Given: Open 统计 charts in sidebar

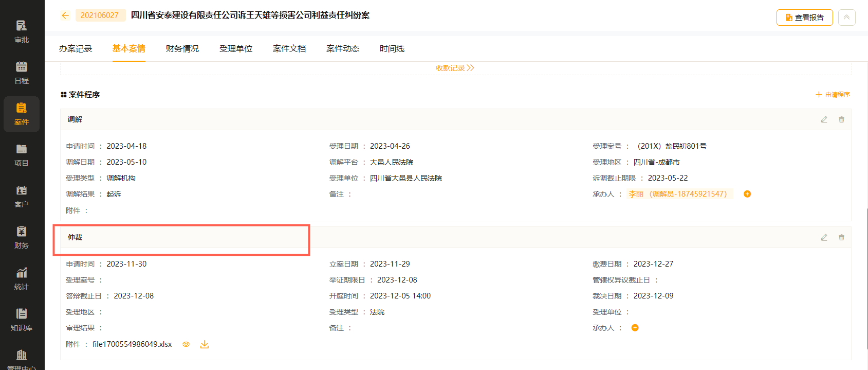Looking at the screenshot, I should pyautogui.click(x=22, y=278).
